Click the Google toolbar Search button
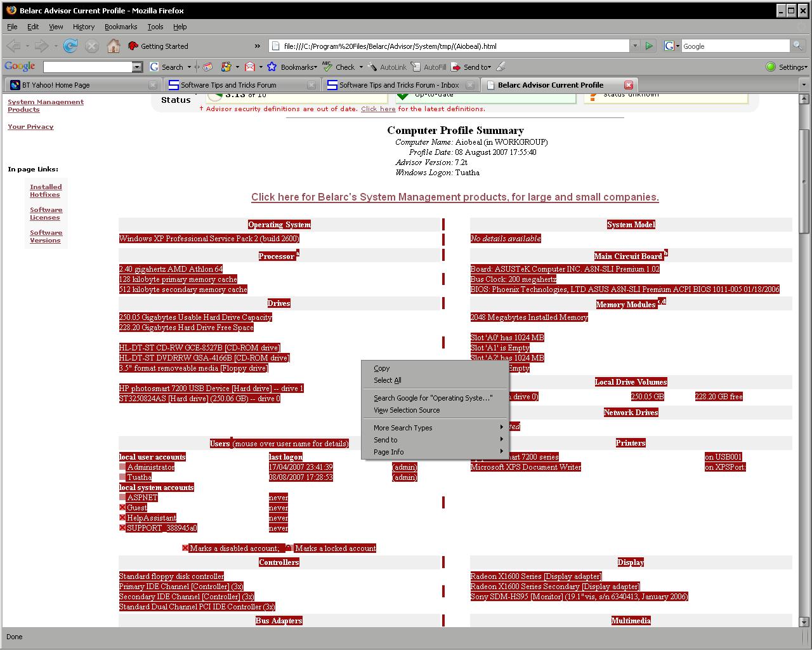812x650 pixels. coord(167,67)
